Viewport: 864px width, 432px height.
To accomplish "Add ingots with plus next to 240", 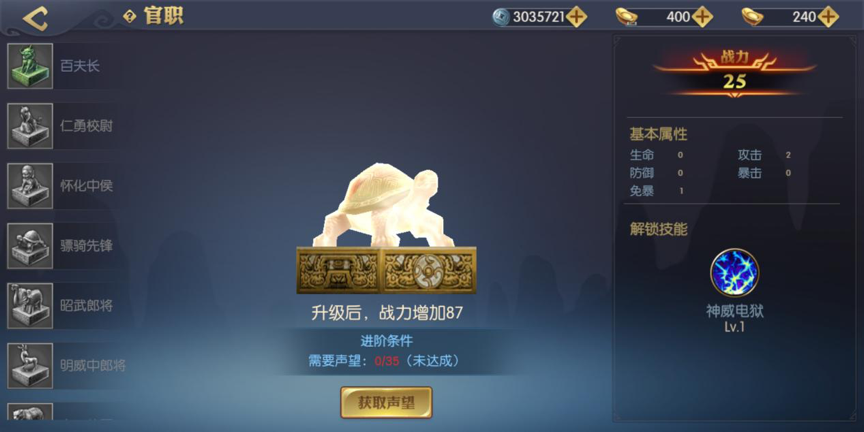I will 828,17.
